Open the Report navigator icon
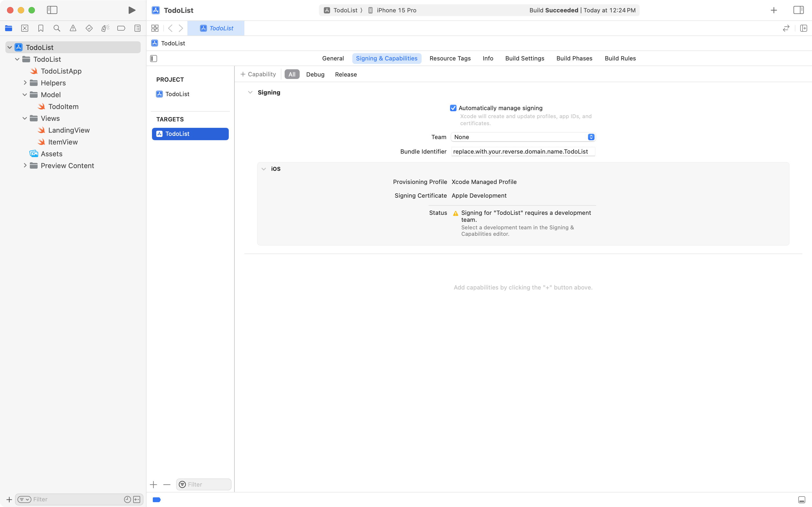This screenshot has height=507, width=812. [137, 28]
